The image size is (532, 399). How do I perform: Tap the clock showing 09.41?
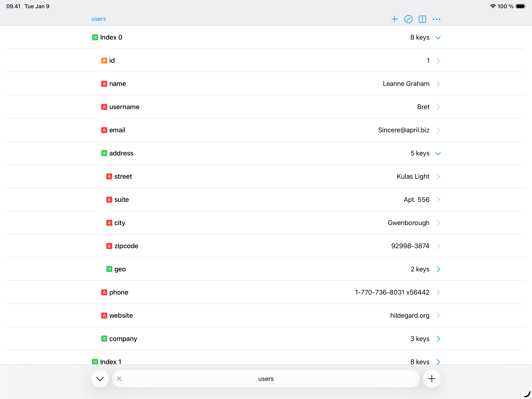pyautogui.click(x=13, y=6)
